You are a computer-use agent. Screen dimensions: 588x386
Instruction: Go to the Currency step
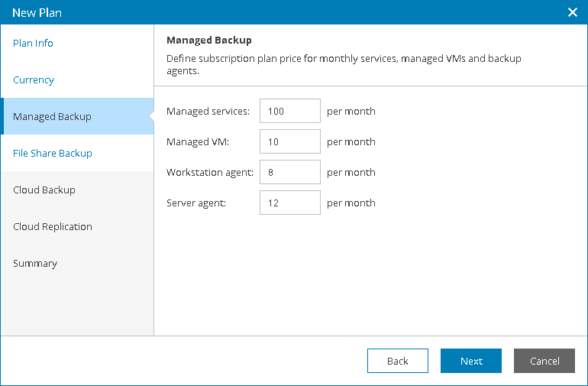pyautogui.click(x=34, y=80)
